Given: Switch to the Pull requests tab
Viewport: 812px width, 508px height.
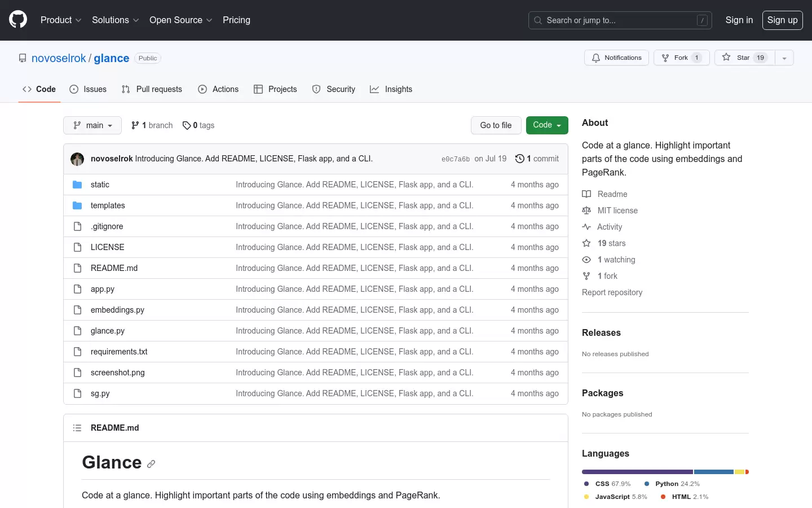Looking at the screenshot, I should pos(152,89).
